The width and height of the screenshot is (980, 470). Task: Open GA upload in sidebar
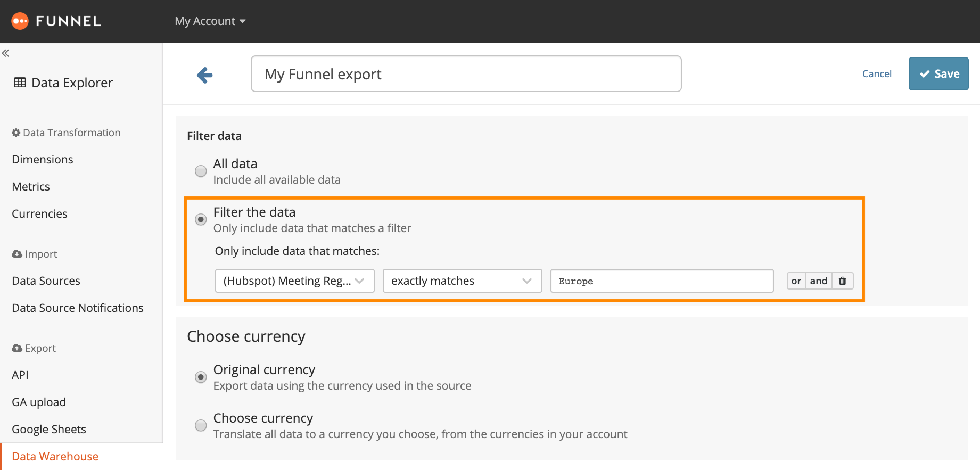pos(39,402)
